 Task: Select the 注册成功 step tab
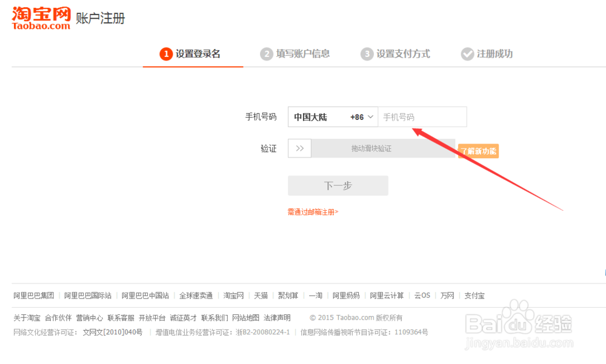pyautogui.click(x=487, y=54)
